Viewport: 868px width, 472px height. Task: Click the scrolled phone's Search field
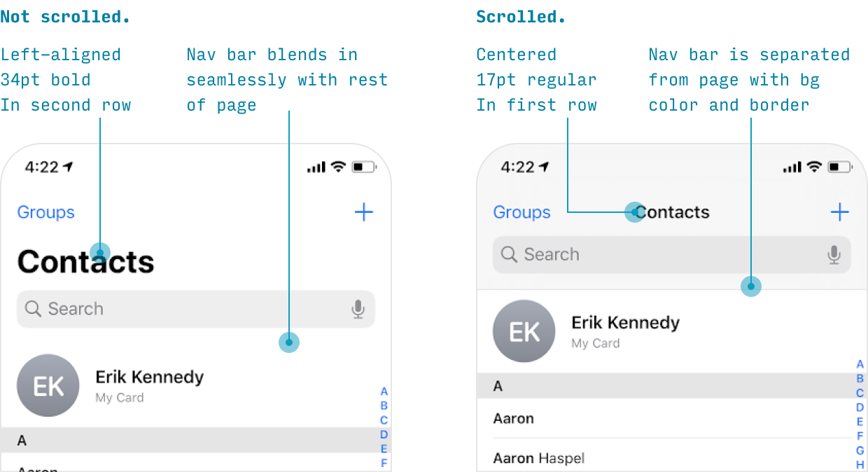[672, 254]
